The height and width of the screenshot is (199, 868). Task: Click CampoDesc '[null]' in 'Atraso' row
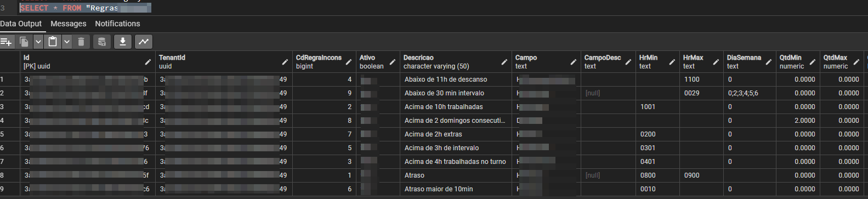click(x=608, y=175)
